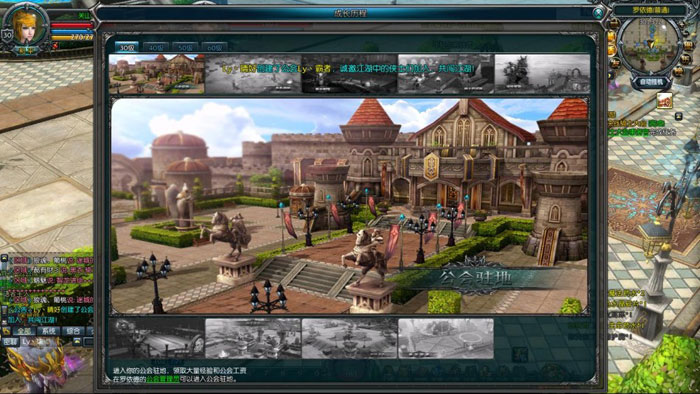The image size is (700, 394).
Task: Click the lowest round icon right of minimap
Action: (x=679, y=71)
